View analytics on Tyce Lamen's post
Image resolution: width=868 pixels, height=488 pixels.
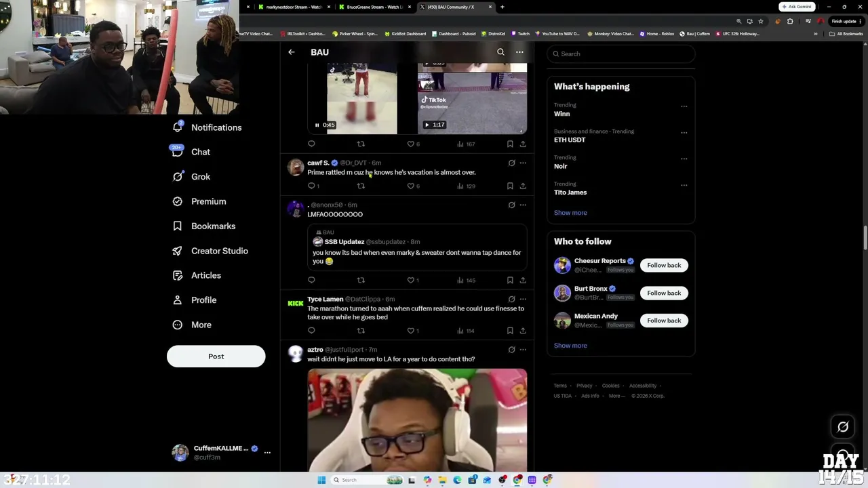coord(466,331)
